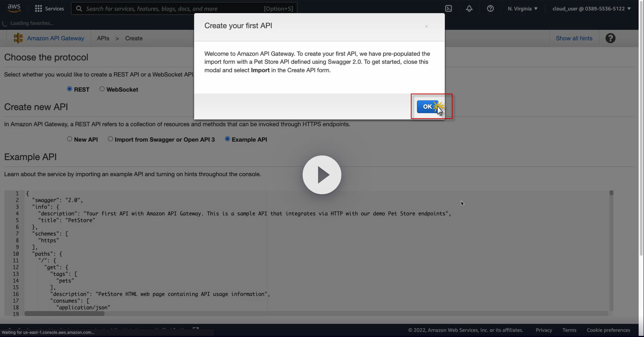Choose the Example API option
Viewport: 644px width, 337px height.
(227, 139)
